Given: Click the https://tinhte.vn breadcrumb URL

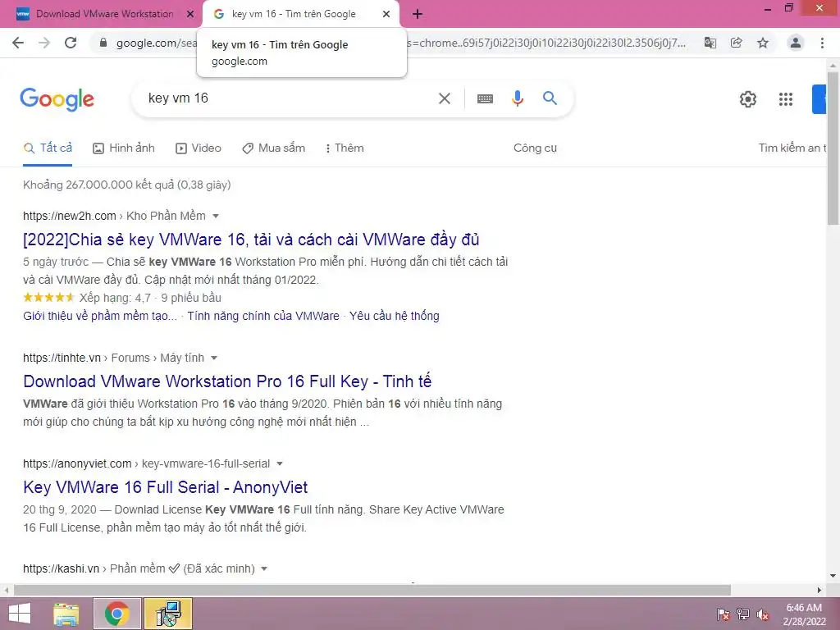Looking at the screenshot, I should 62,358.
